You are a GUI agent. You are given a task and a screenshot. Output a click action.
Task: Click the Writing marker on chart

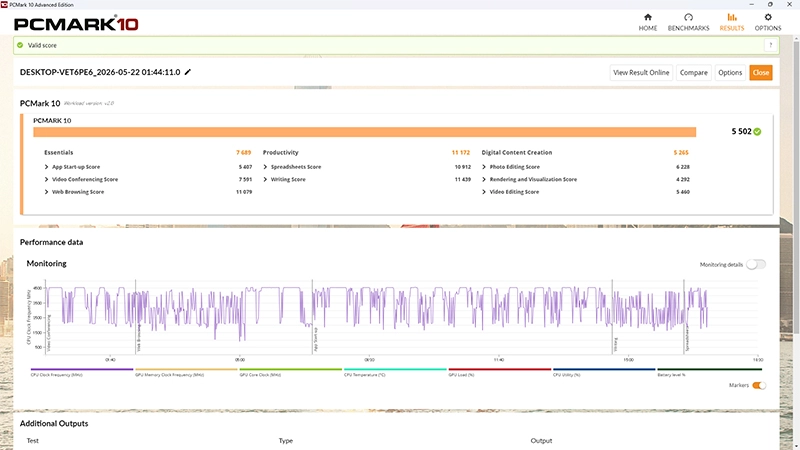click(x=616, y=344)
